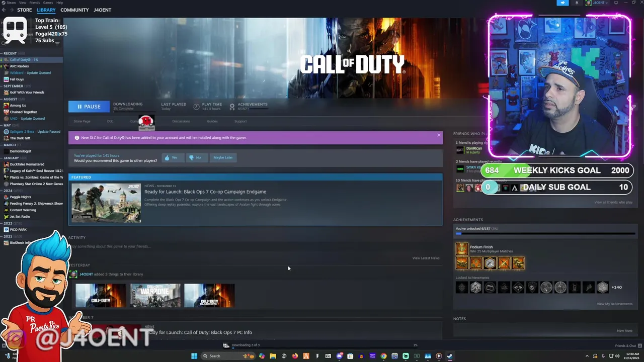Viewport: 644px width, 362px height.
Task: Select UNO - Update Queued entry
Action: click(x=32, y=119)
